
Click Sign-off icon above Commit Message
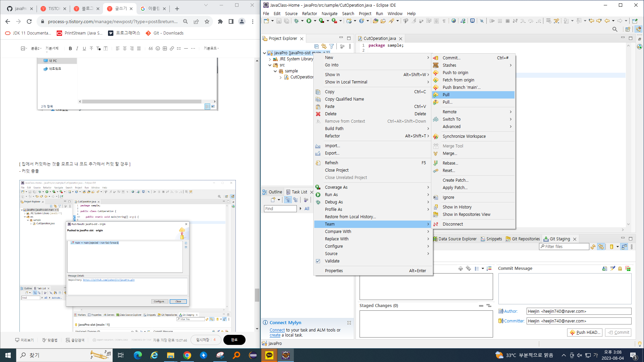(612, 268)
